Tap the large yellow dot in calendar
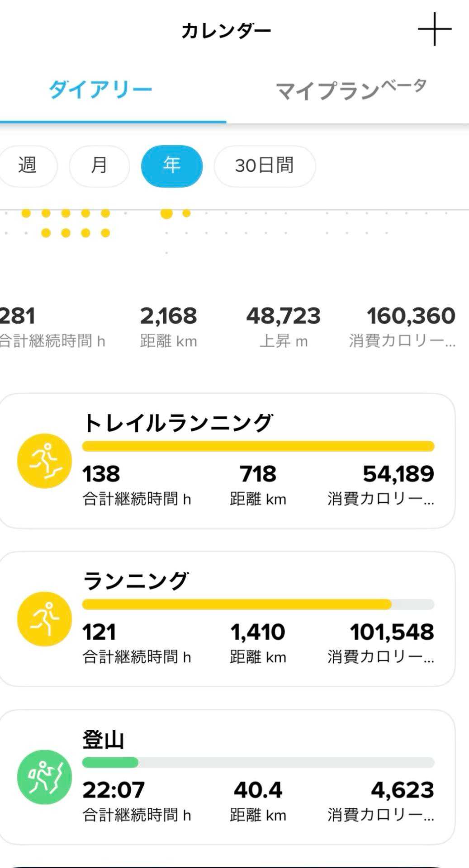Viewport: 469px width, 868px height. 166,213
